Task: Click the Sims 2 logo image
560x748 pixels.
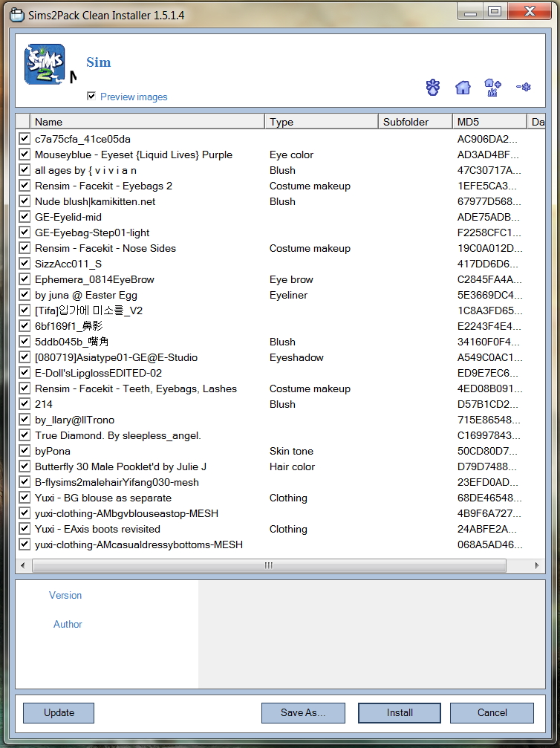Action: coord(45,65)
